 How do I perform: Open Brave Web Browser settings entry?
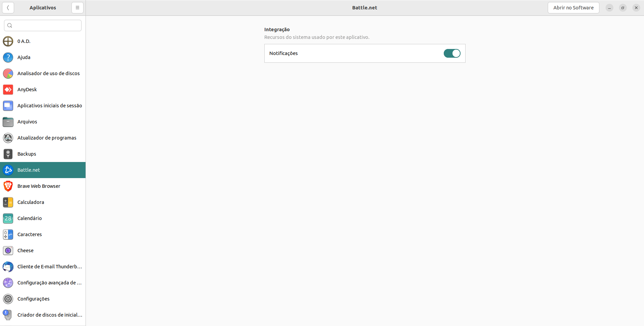(x=43, y=186)
